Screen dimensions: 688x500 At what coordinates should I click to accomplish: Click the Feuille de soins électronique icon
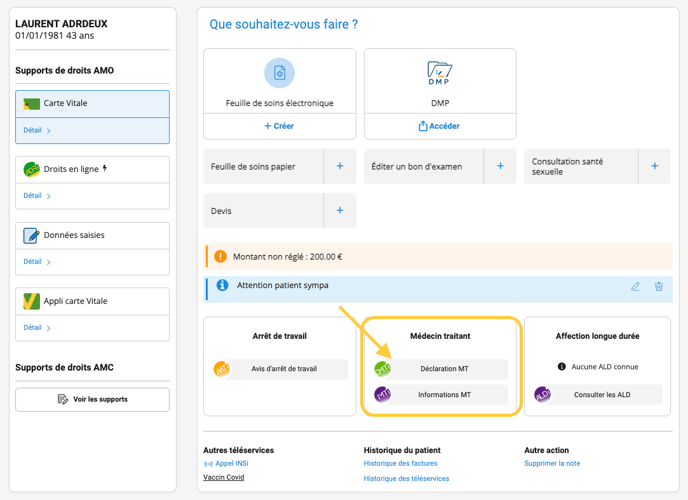click(280, 73)
